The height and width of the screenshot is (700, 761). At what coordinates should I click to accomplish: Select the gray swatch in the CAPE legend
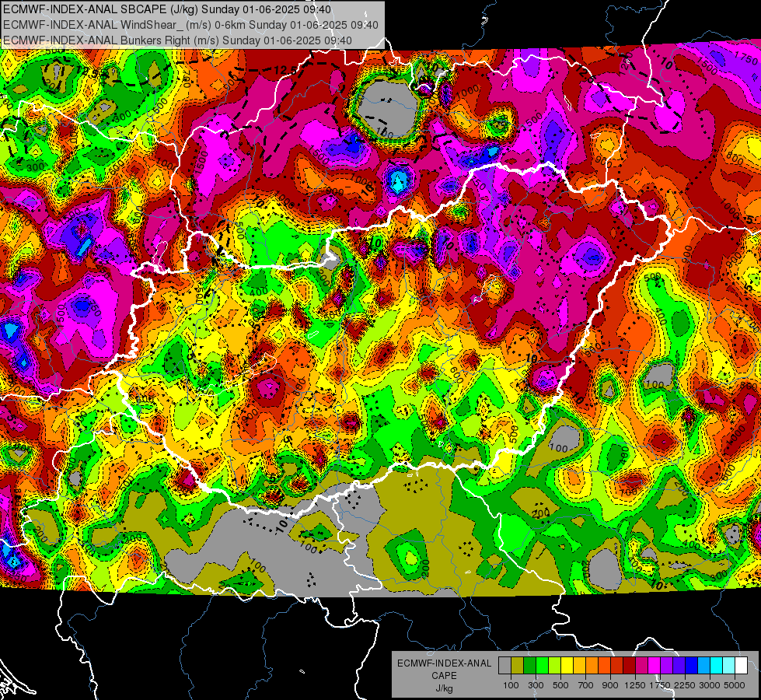pos(504,666)
